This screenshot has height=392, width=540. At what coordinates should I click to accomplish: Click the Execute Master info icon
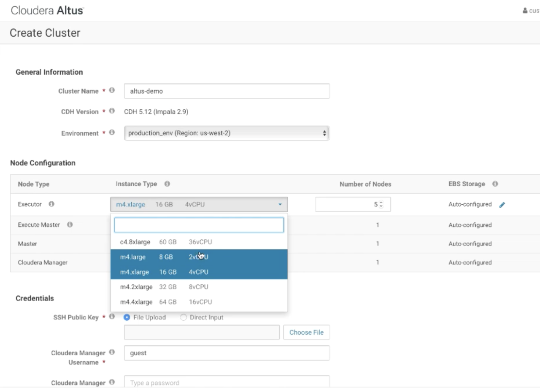[70, 225]
